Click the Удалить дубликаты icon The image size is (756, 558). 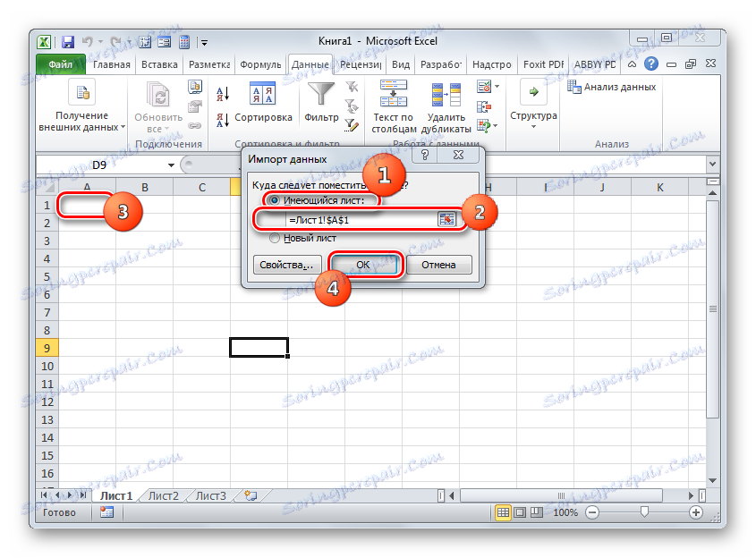coord(446,94)
